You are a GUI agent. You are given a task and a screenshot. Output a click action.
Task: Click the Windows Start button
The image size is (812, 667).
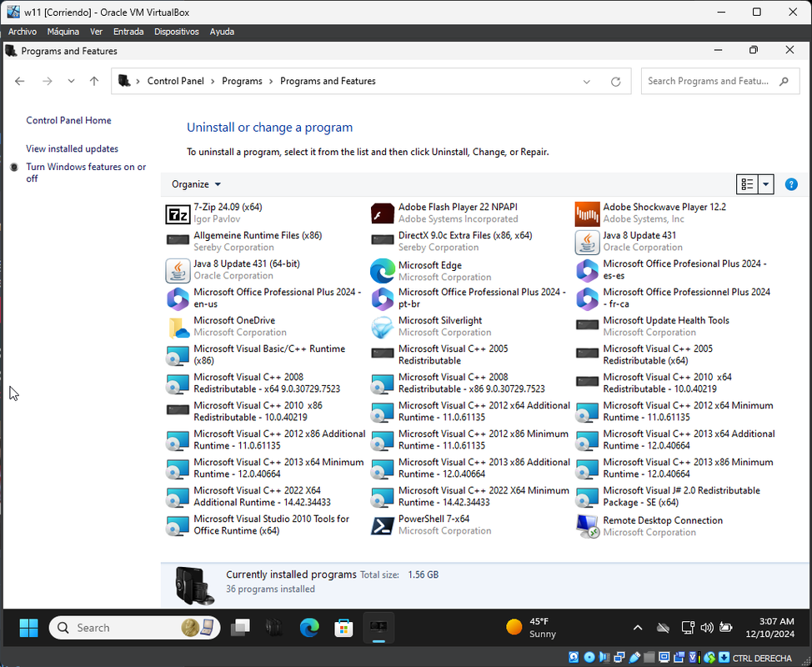pos(28,628)
